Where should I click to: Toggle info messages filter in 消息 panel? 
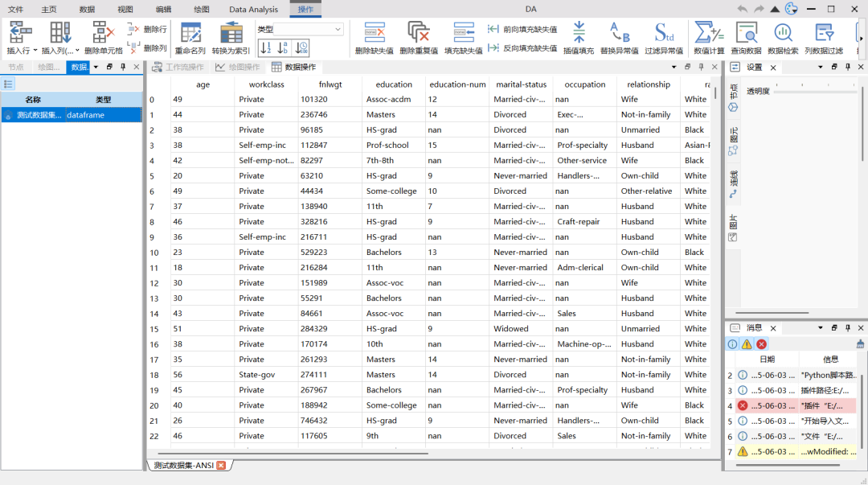pyautogui.click(x=732, y=344)
